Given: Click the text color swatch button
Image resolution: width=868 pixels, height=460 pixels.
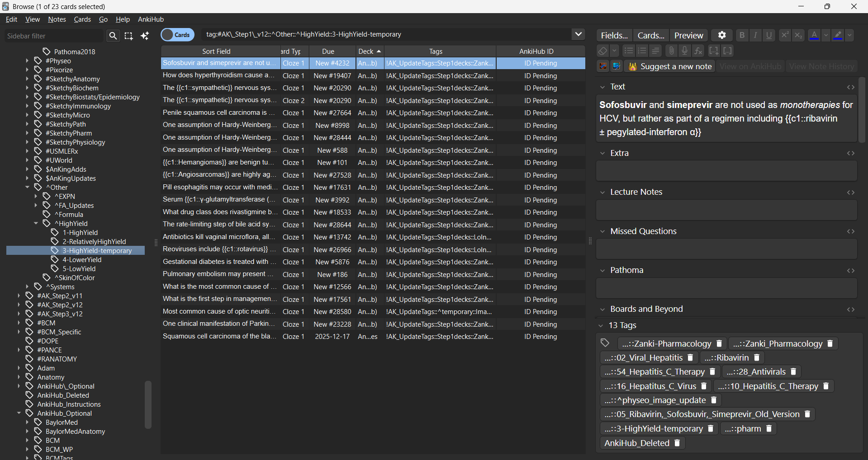Looking at the screenshot, I should click(x=814, y=35).
